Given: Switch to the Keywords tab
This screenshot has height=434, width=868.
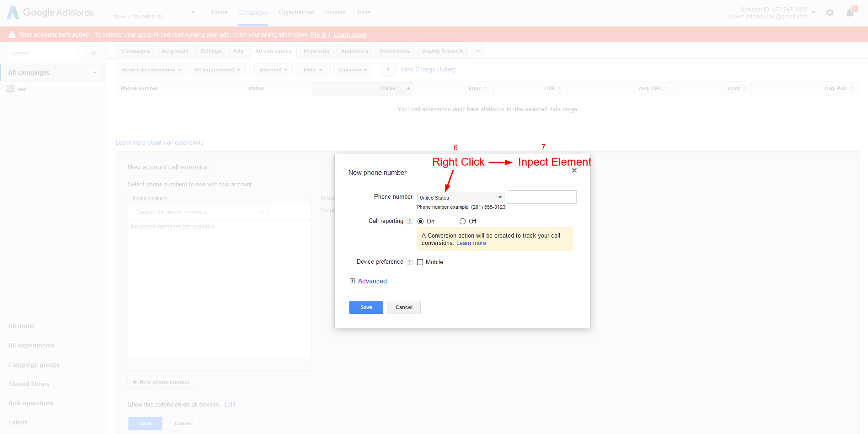Looking at the screenshot, I should 316,51.
